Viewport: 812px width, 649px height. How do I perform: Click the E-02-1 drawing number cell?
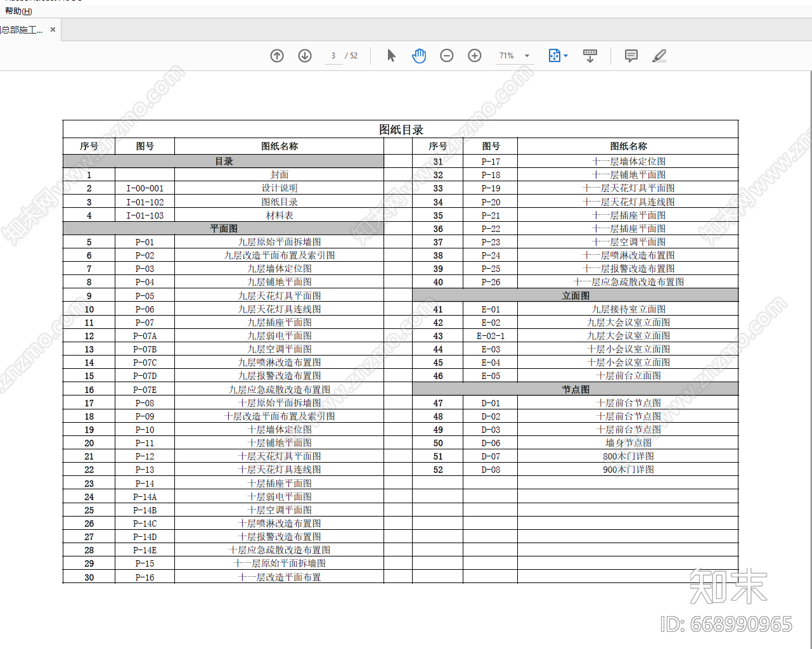(x=491, y=336)
